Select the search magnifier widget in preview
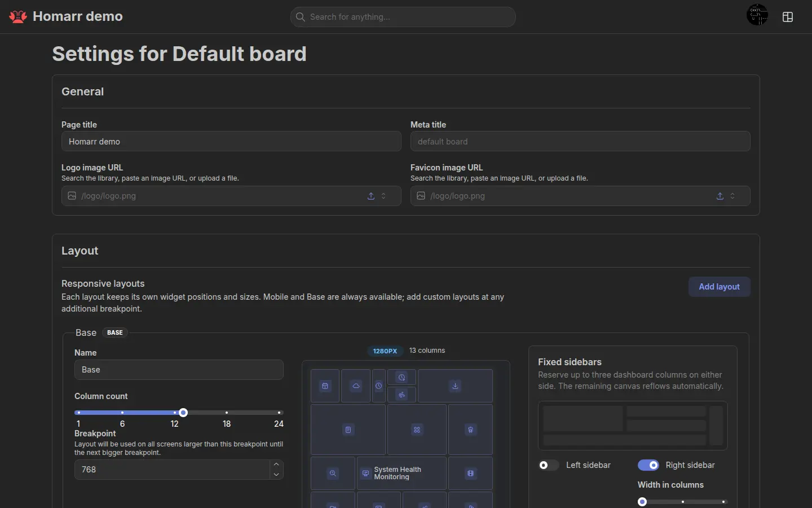Image resolution: width=812 pixels, height=508 pixels. point(333,473)
